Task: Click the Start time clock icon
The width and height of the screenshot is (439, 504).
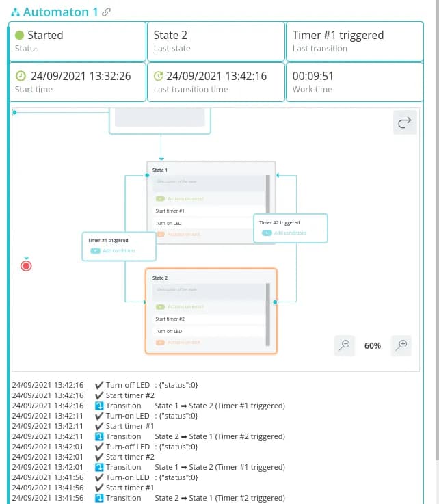Action: click(20, 76)
